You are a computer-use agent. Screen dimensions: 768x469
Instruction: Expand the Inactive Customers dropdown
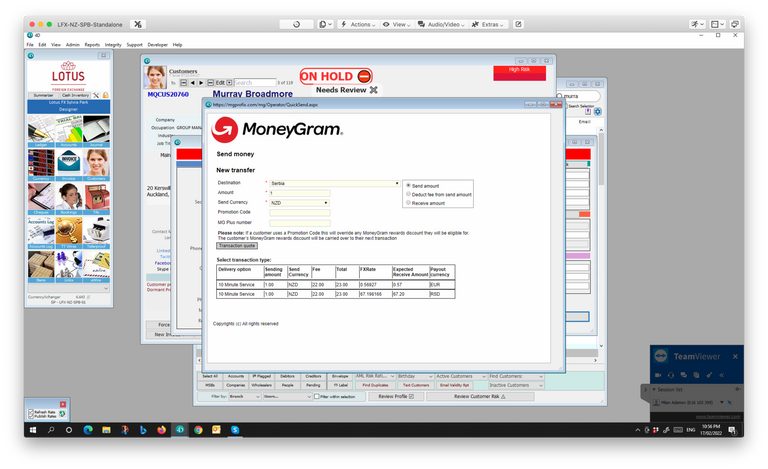pyautogui.click(x=516, y=385)
